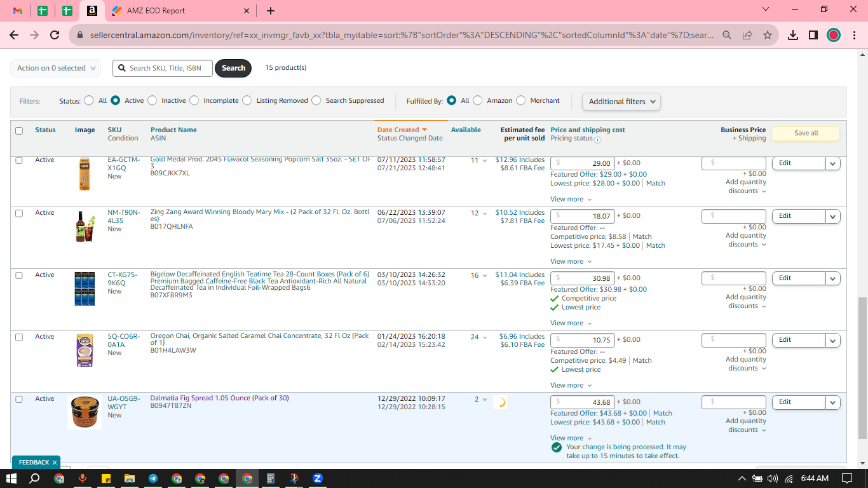Image resolution: width=868 pixels, height=488 pixels.
Task: Click the zoom magnifier icon in address bar
Action: coord(727,36)
